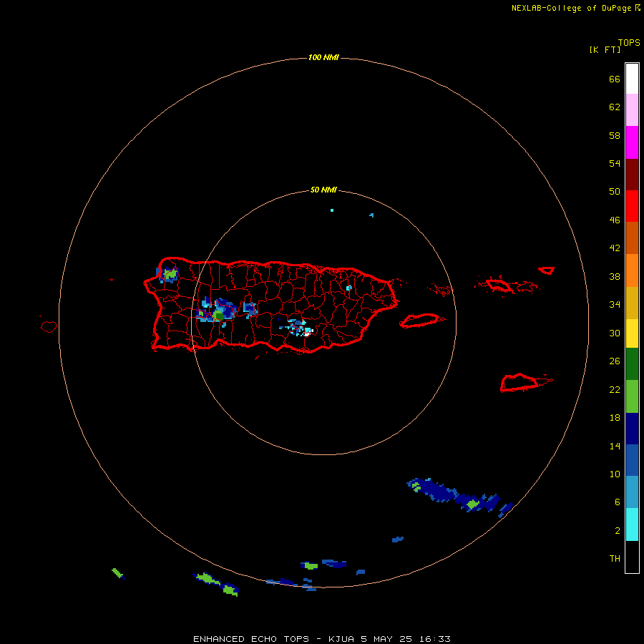Click the '100 NMI' range ring label
The width and height of the screenshot is (644, 644).
point(323,57)
